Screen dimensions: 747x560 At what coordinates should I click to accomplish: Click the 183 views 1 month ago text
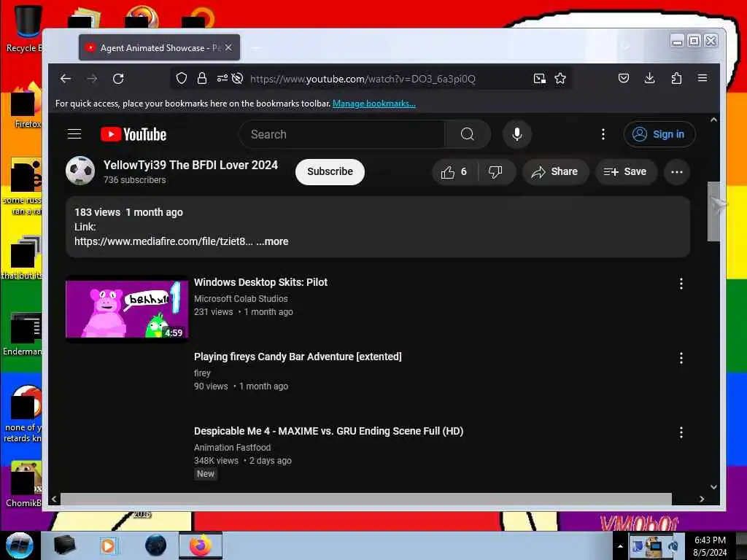[128, 212]
